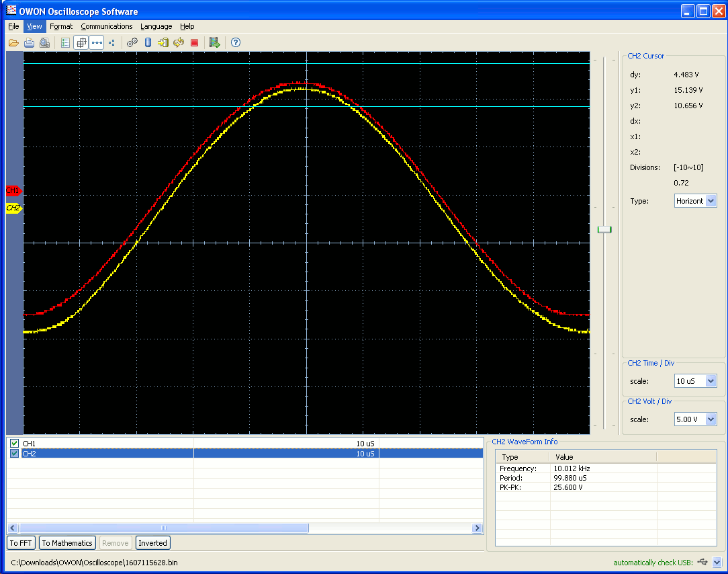Click the dy 4.483 V reading
Screen dimensions: 728x574
pos(686,75)
